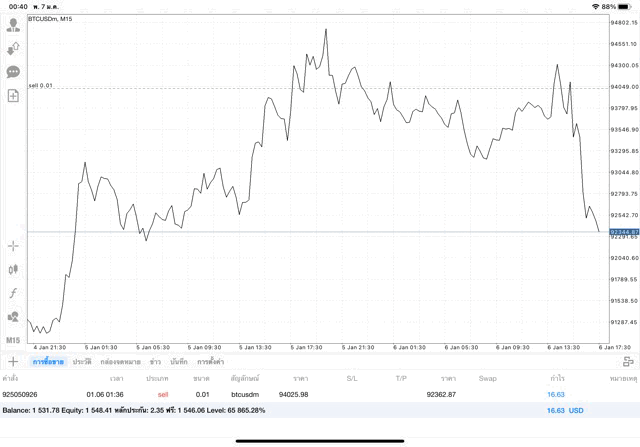The image size is (640, 447).
Task: Open the กล่องจดหมาย mailbox tab
Action: [119, 361]
